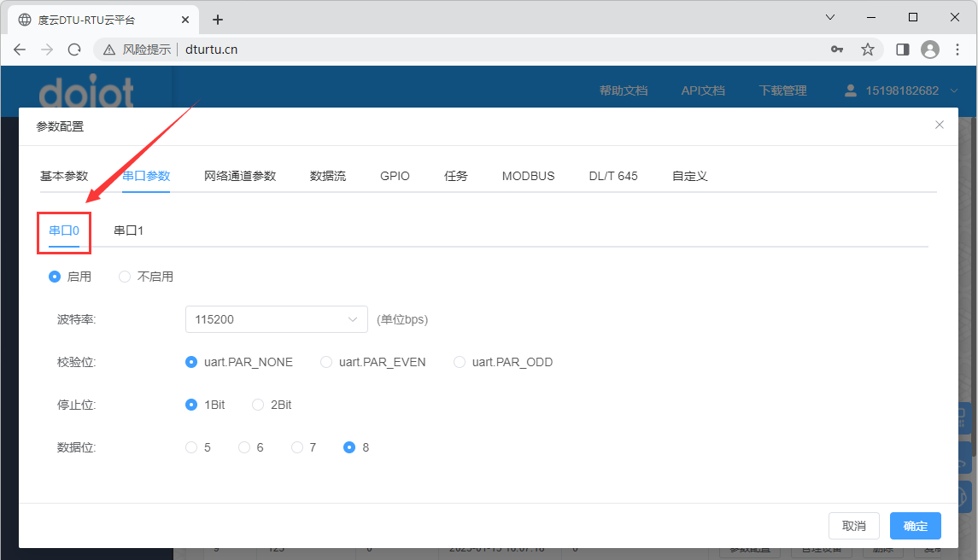Image resolution: width=978 pixels, height=560 pixels.
Task: Switch to the 串口1 sub-tab
Action: 128,230
